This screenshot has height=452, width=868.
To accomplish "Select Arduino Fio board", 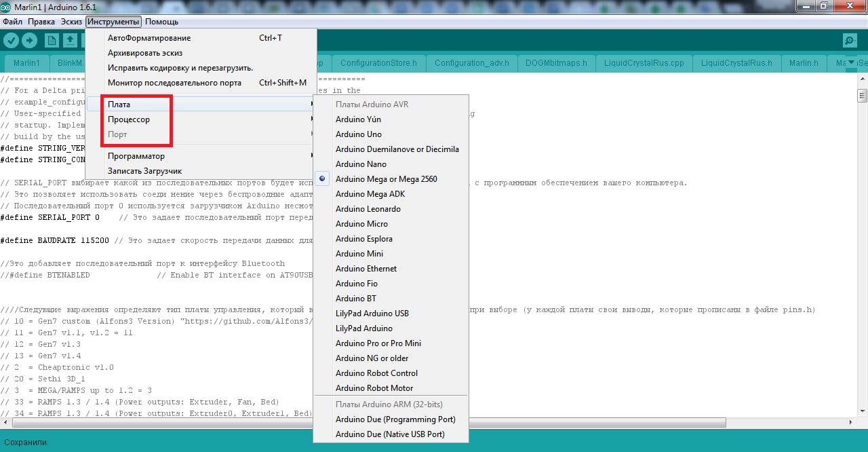I will 391,284.
